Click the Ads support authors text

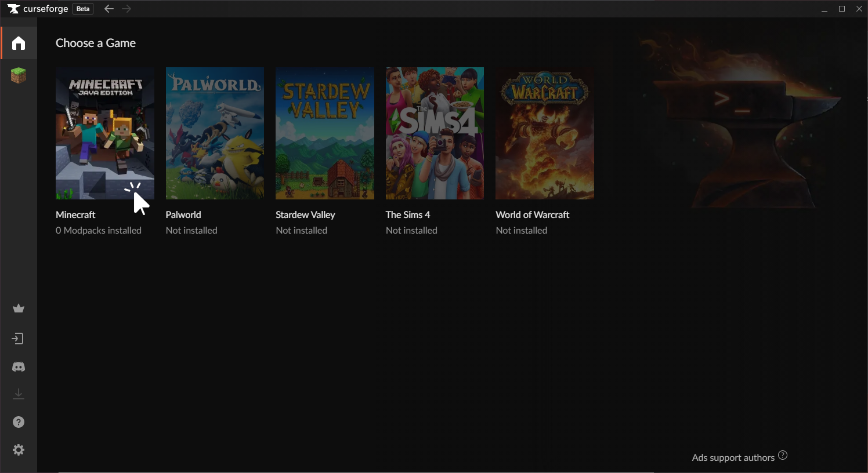(x=733, y=458)
